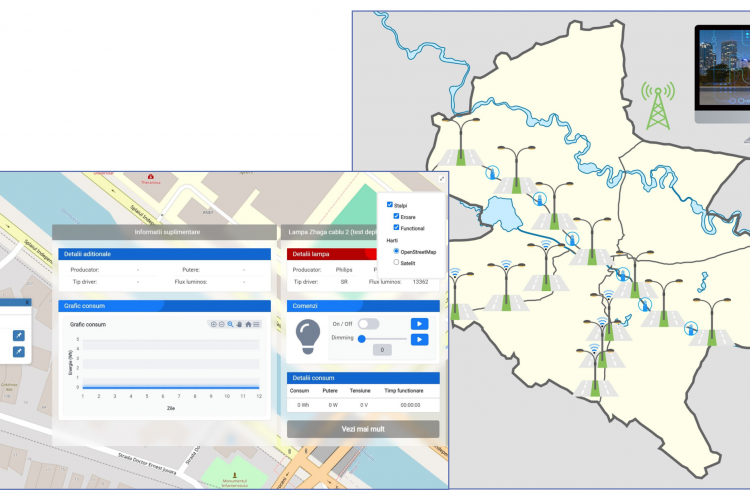Click the Lampa Zhaga cablu 2 panel header
The image size is (750, 500).
coord(329,232)
